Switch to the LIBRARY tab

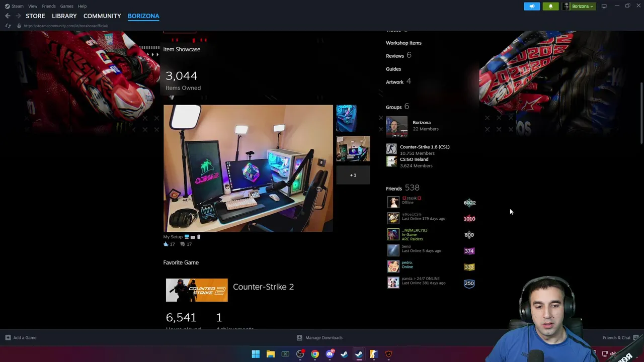pyautogui.click(x=64, y=16)
